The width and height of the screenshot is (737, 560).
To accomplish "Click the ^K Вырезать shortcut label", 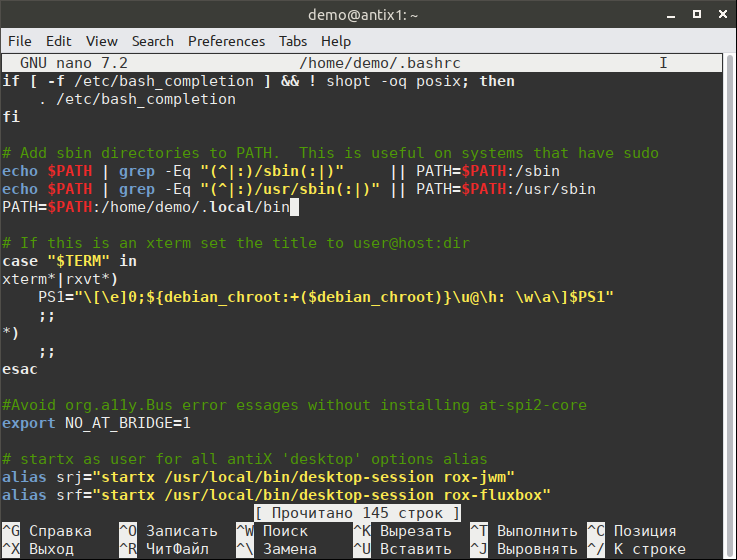I will pos(402,531).
